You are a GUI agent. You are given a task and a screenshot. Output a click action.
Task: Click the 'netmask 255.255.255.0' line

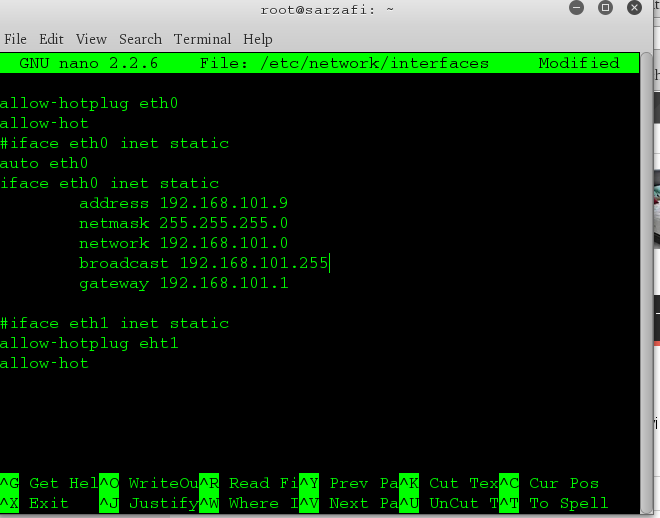(184, 223)
